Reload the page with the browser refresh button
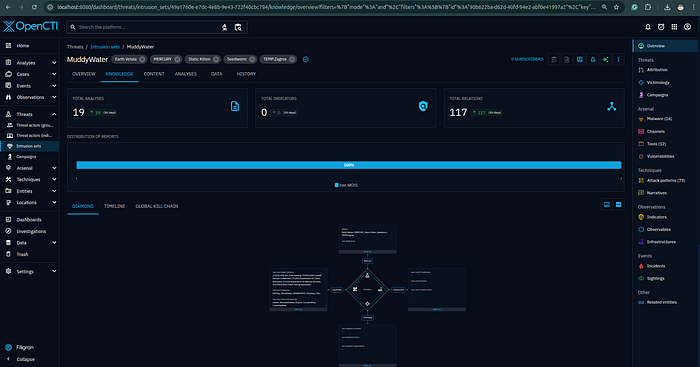This screenshot has height=367, width=700. click(x=34, y=7)
